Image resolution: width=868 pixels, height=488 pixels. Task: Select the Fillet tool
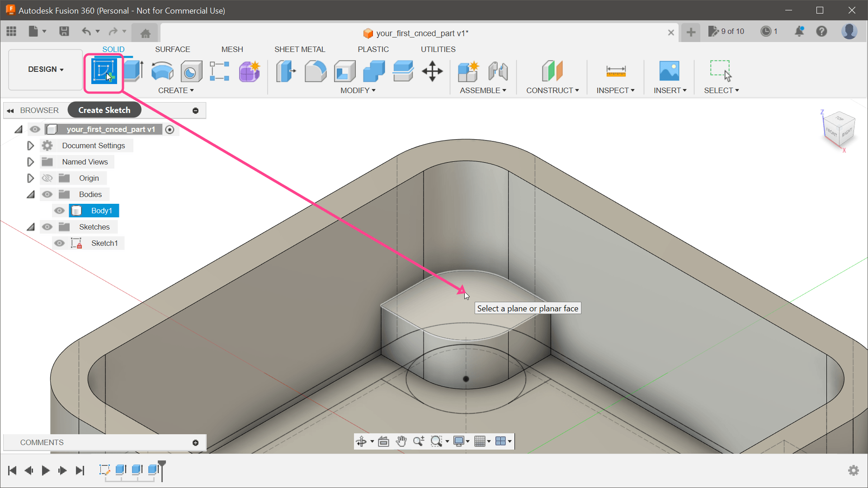315,71
